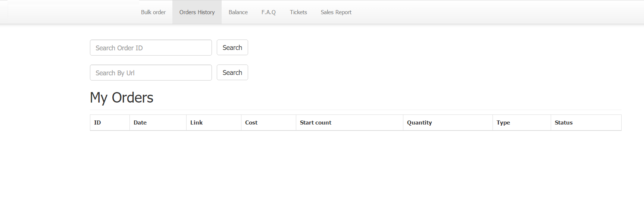Focus the Search Order ID field
The width and height of the screenshot is (644, 220).
(x=151, y=48)
